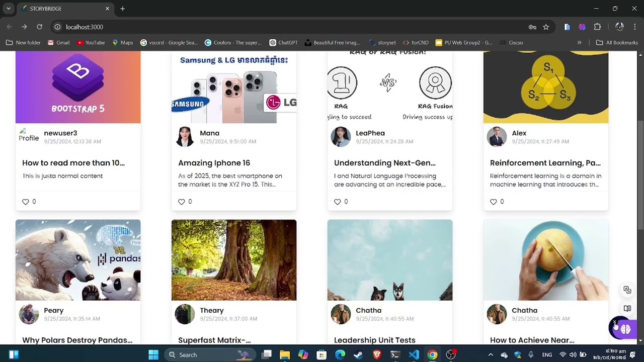644x362 pixels.
Task: Go back in browser history
Action: [x=9, y=27]
